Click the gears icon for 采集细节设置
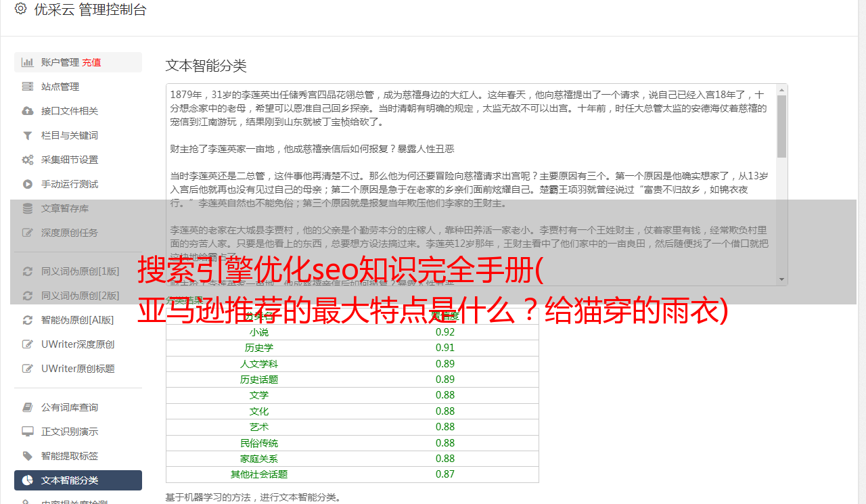This screenshot has height=504, width=866. coord(27,160)
